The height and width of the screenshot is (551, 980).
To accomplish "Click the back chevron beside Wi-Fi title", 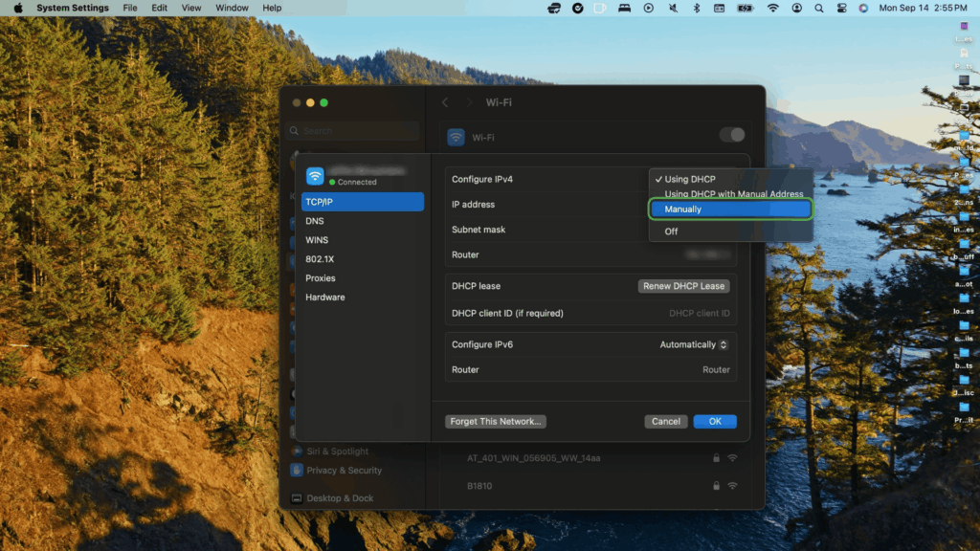I will 445,102.
